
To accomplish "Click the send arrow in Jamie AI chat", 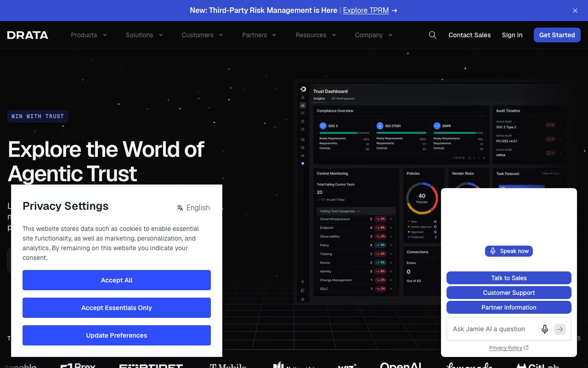I will (x=560, y=329).
